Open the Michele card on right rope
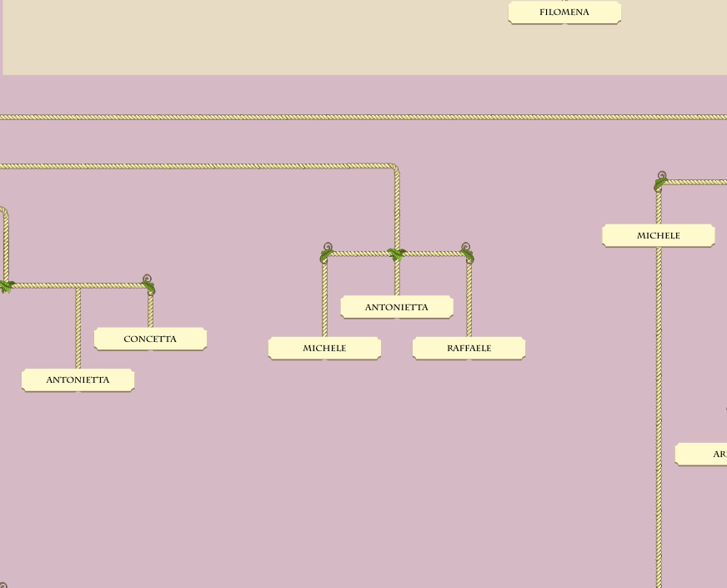 (x=658, y=235)
